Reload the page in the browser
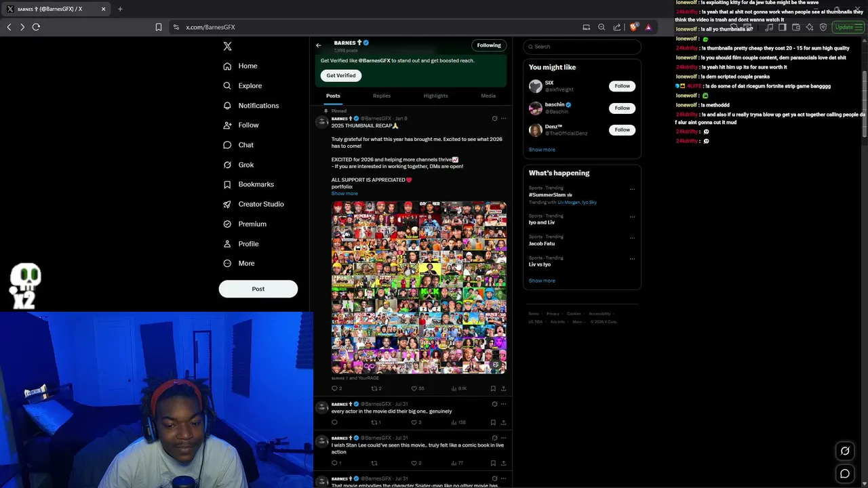Screen dimensions: 868x488 click(36, 27)
